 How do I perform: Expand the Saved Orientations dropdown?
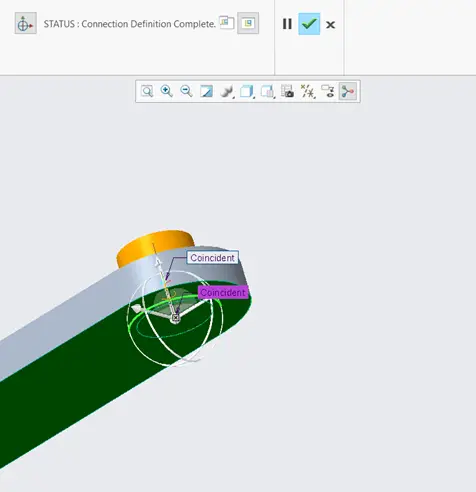(267, 91)
